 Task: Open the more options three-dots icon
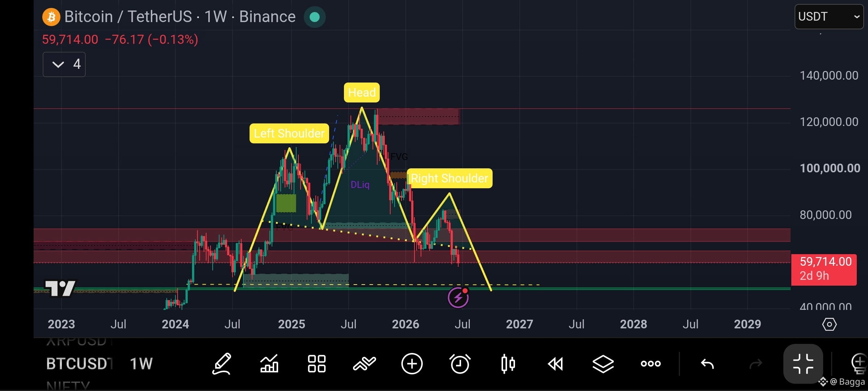coord(651,363)
